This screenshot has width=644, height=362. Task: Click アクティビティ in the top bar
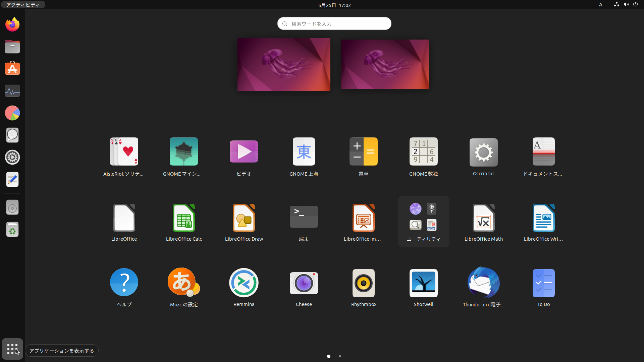(x=22, y=5)
